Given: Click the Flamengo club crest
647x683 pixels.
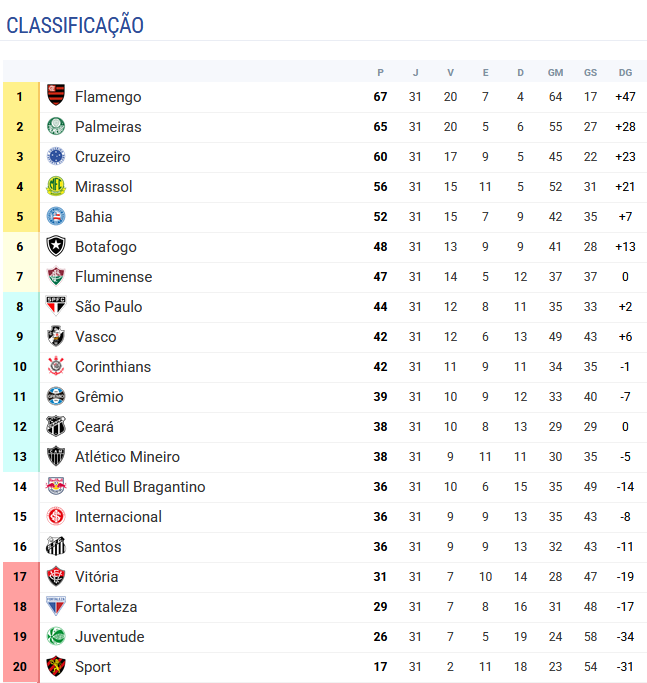Looking at the screenshot, I should coord(56,97).
